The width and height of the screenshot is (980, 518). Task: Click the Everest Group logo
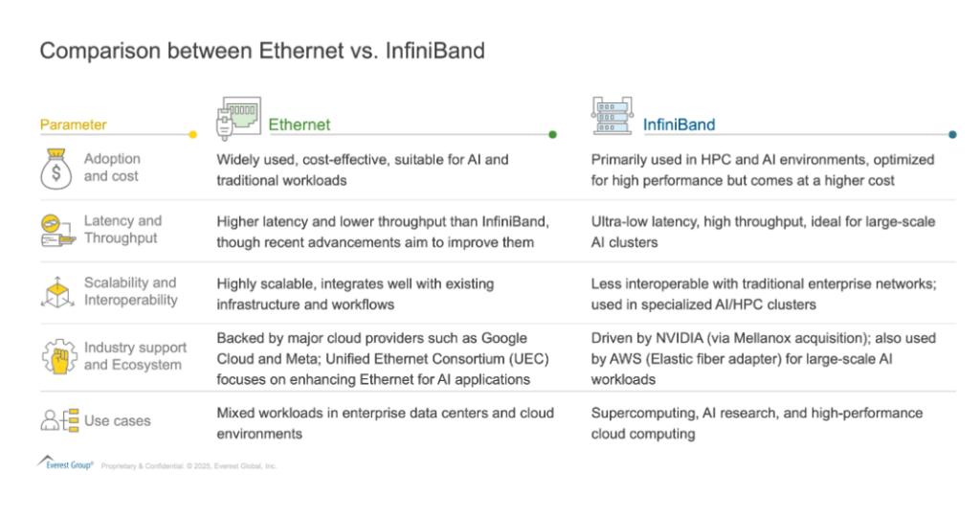coord(65,462)
